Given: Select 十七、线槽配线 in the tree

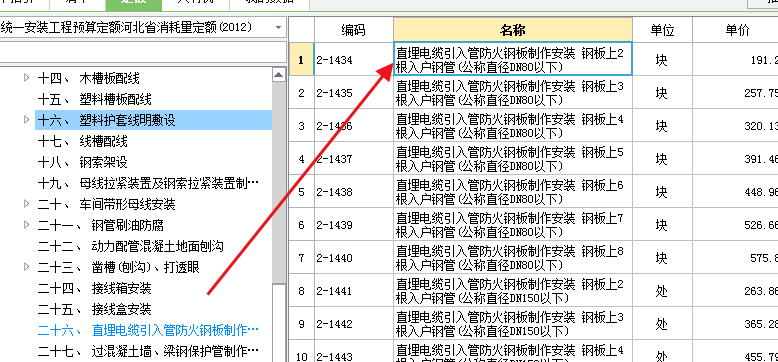Looking at the screenshot, I should [83, 142].
